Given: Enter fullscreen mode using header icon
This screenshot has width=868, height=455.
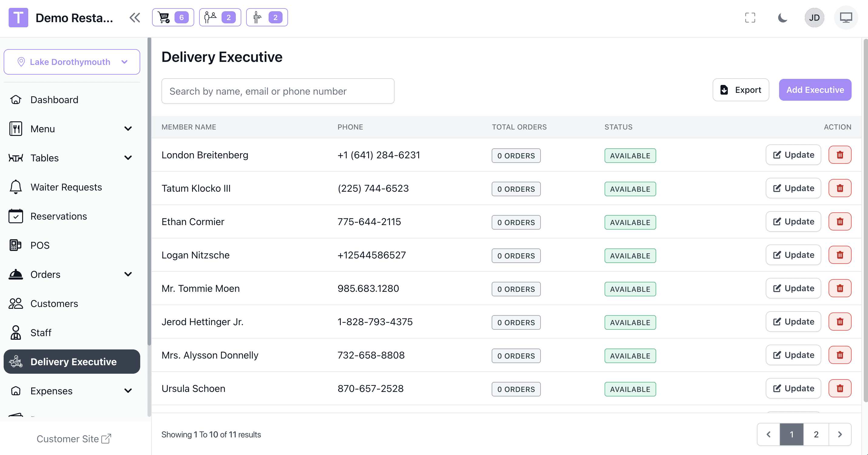Looking at the screenshot, I should click(x=750, y=18).
